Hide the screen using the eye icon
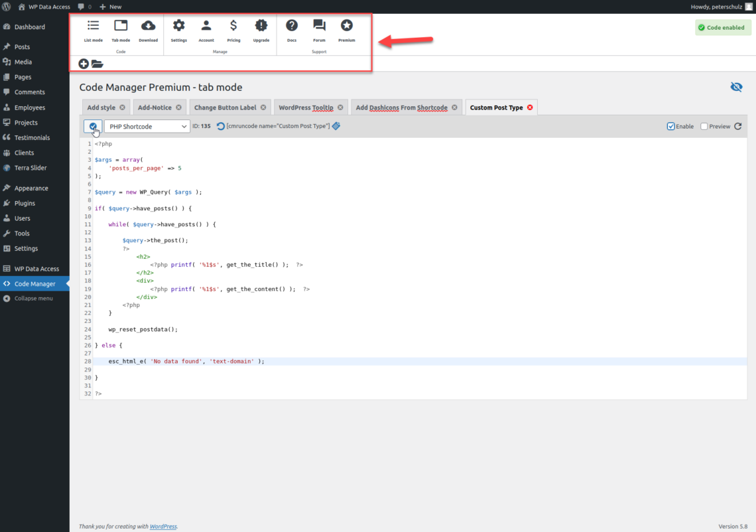 click(736, 86)
